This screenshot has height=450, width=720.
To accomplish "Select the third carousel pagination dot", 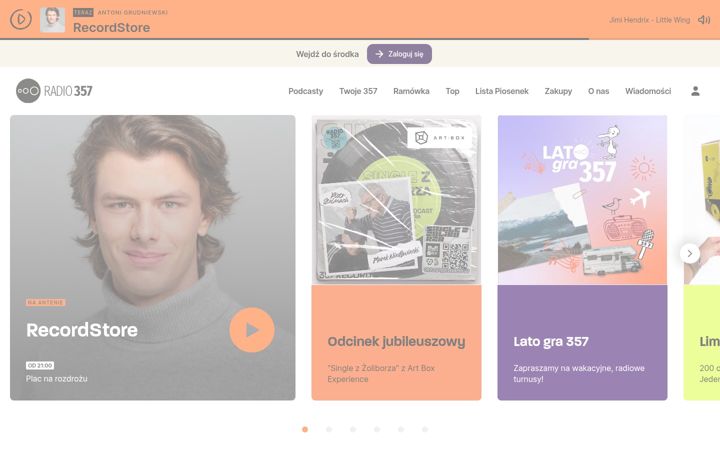I will tap(353, 429).
